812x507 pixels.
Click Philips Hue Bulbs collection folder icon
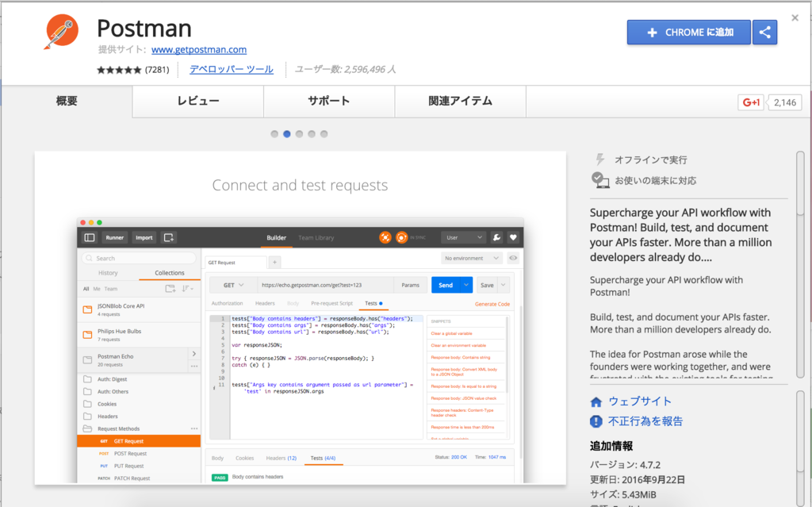point(87,335)
